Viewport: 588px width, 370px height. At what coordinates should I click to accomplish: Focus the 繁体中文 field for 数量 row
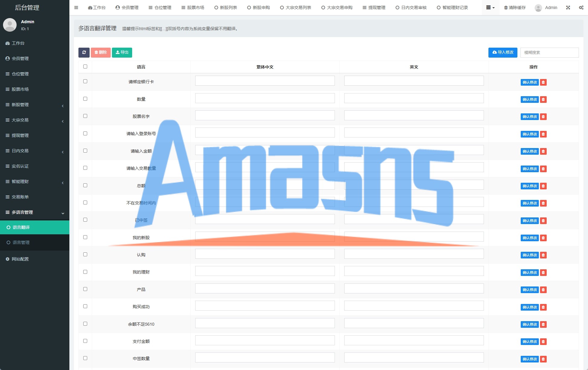[265, 98]
